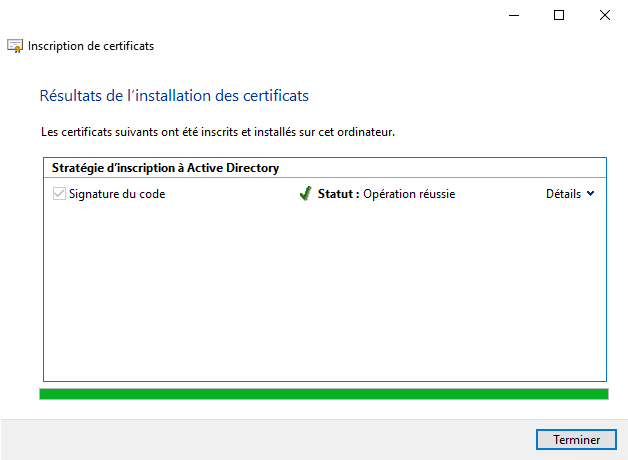Click the Les certificats suivants description text
The height and width of the screenshot is (460, 628).
[x=225, y=132]
